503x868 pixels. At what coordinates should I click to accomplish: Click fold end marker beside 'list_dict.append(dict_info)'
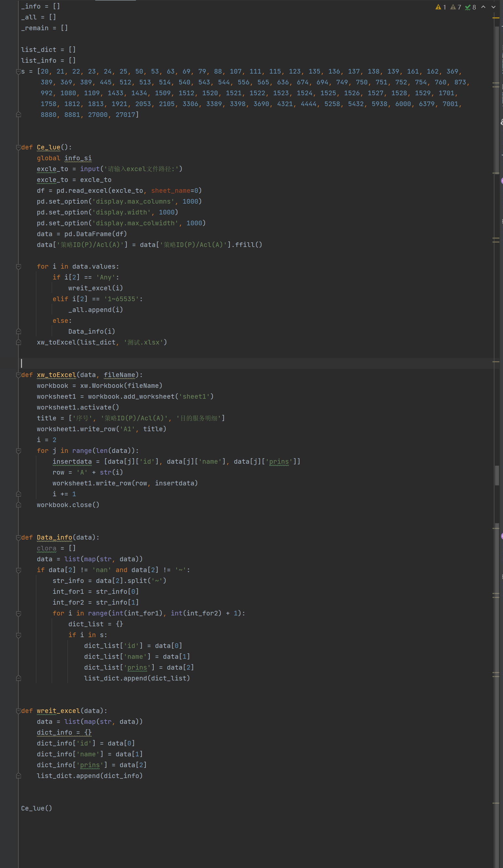pos(19,776)
